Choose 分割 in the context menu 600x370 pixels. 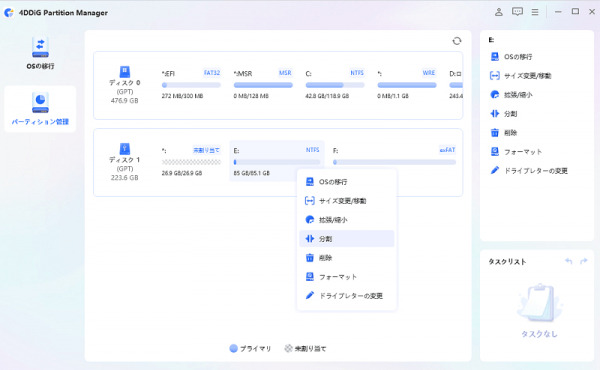[x=347, y=238]
